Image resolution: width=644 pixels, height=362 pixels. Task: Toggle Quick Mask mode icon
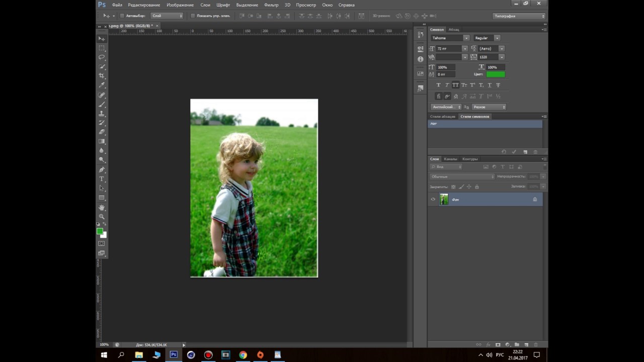pyautogui.click(x=102, y=243)
